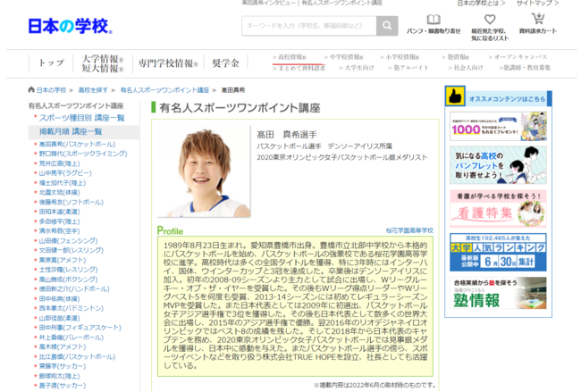This screenshot has width=581, height=392.
Task: Select the 高校情報 sub-navigation link
Action: click(289, 57)
